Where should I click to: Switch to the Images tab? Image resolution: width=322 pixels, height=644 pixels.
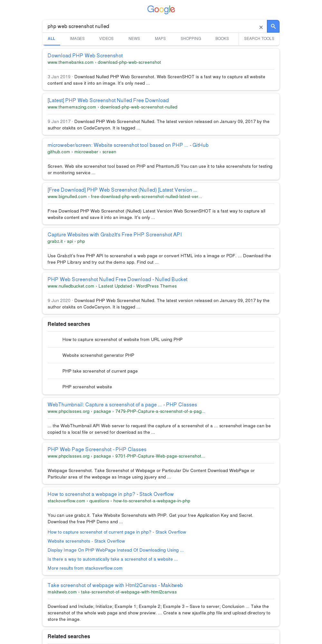pos(77,39)
